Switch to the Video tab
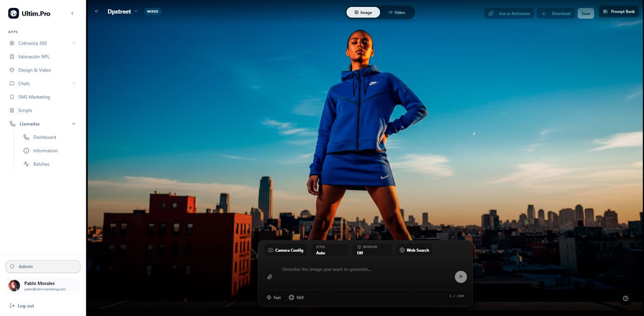 [397, 12]
